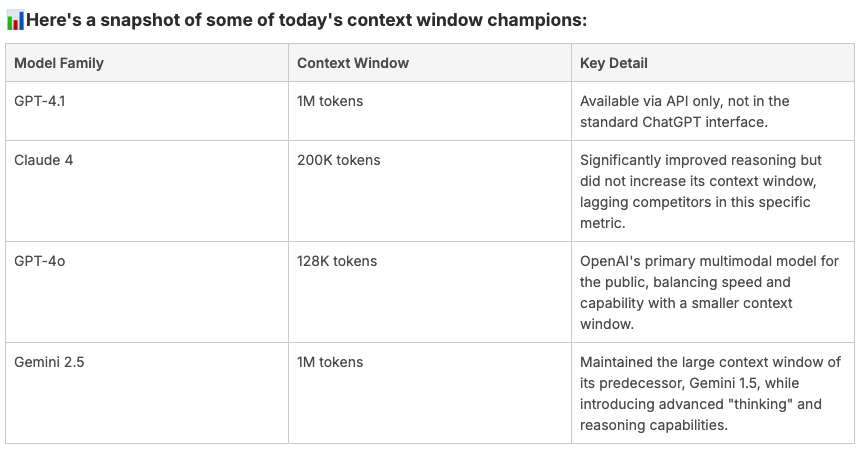Click the 'reasoning capabilities.' final line
Screen dimensions: 861x451
point(653,425)
